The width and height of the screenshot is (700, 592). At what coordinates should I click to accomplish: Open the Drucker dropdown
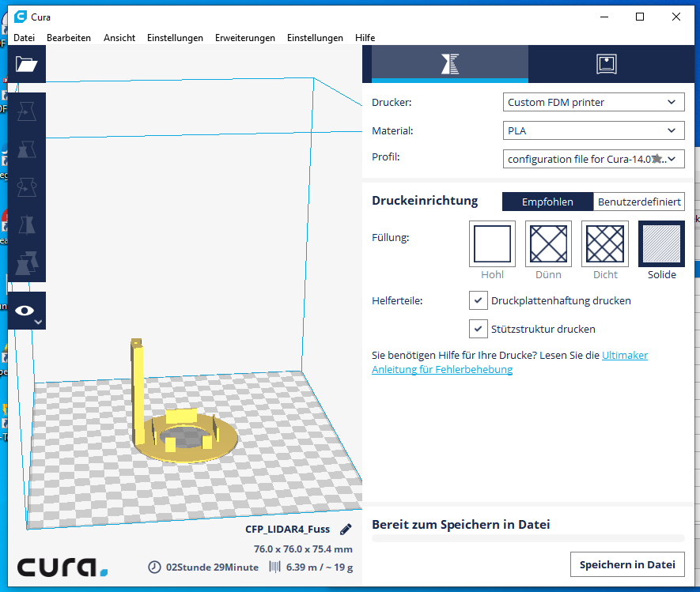pyautogui.click(x=593, y=102)
